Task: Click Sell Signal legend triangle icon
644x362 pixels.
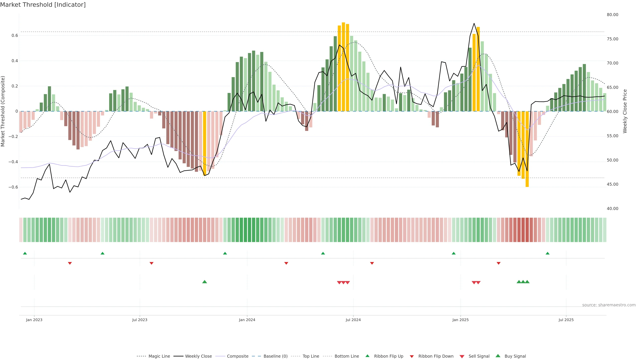Action: (462, 356)
